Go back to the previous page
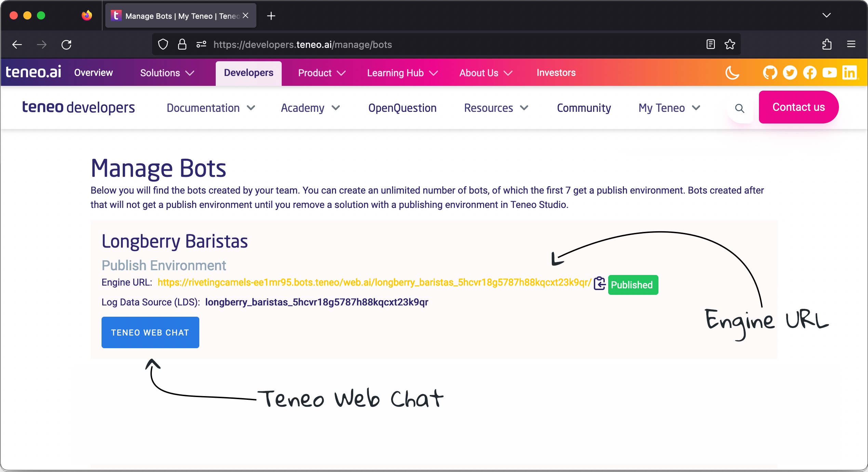Image resolution: width=868 pixels, height=472 pixels. point(17,44)
